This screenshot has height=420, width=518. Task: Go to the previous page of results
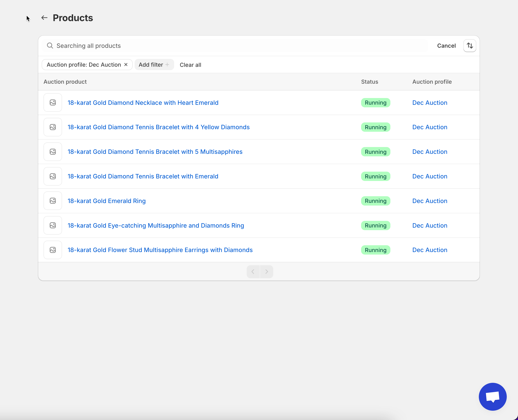pyautogui.click(x=253, y=271)
